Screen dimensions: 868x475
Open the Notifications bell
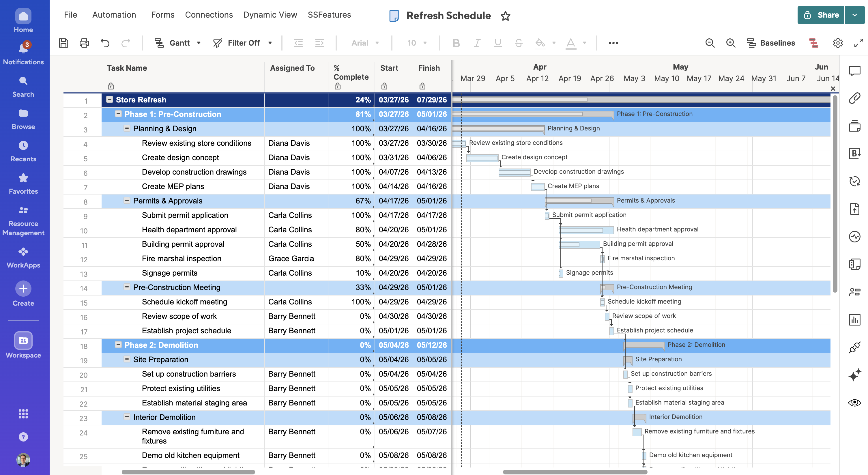[23, 49]
